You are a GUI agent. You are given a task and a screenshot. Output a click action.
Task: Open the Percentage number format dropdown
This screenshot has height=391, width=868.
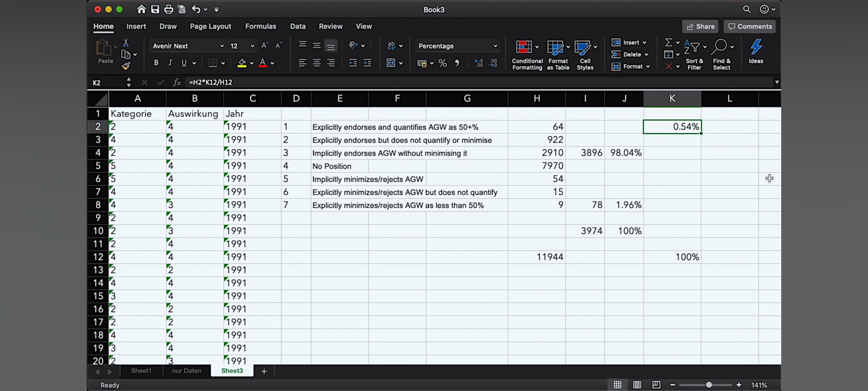tap(495, 46)
